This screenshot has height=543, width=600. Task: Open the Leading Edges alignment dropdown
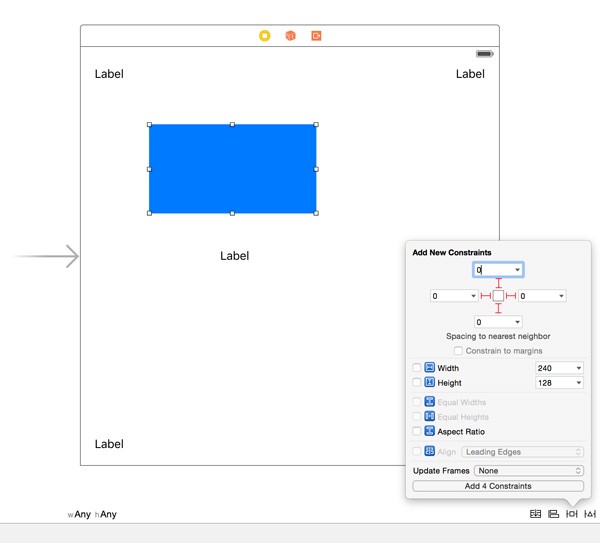coord(523,452)
